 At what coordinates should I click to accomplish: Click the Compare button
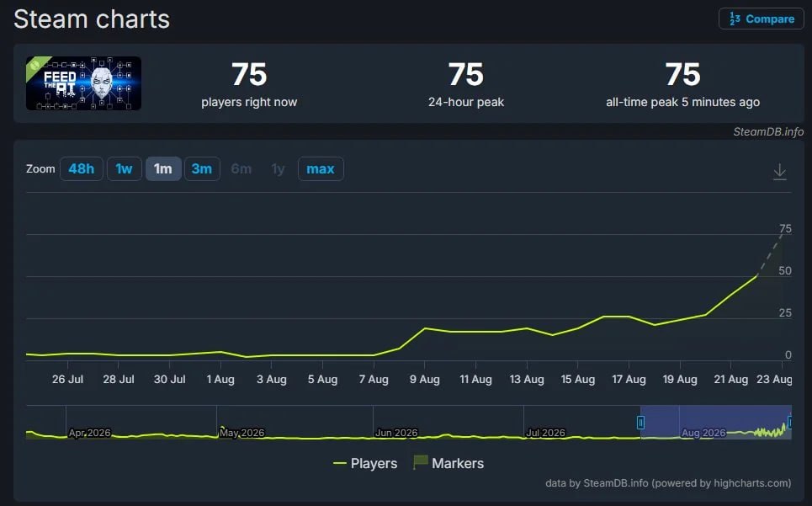(761, 19)
